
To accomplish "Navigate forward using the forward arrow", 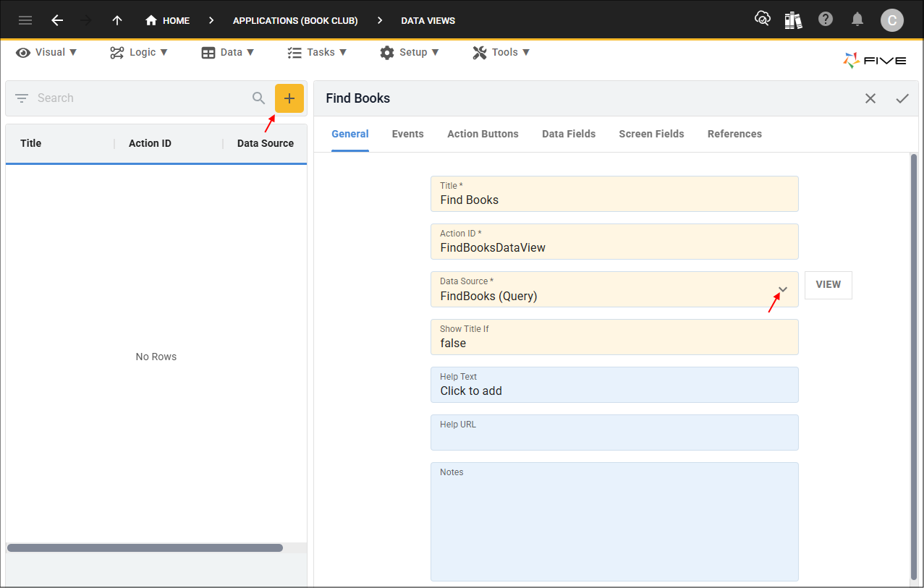I will click(x=86, y=20).
